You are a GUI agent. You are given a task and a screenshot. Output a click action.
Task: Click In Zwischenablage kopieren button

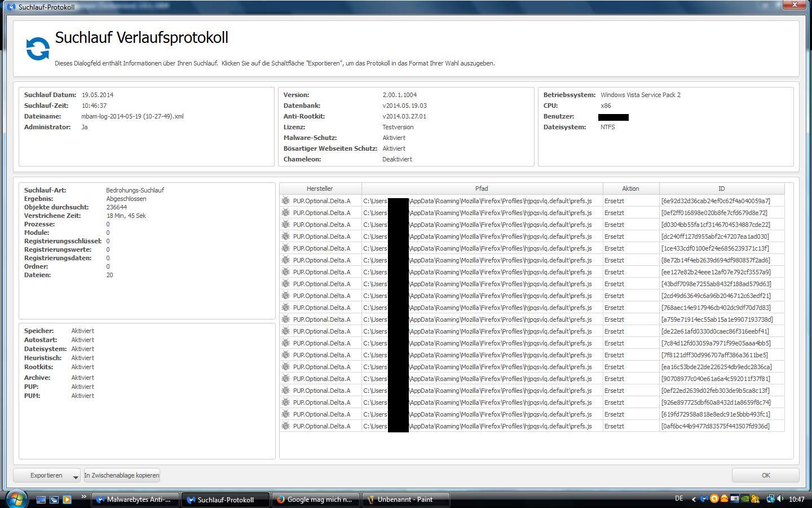122,475
